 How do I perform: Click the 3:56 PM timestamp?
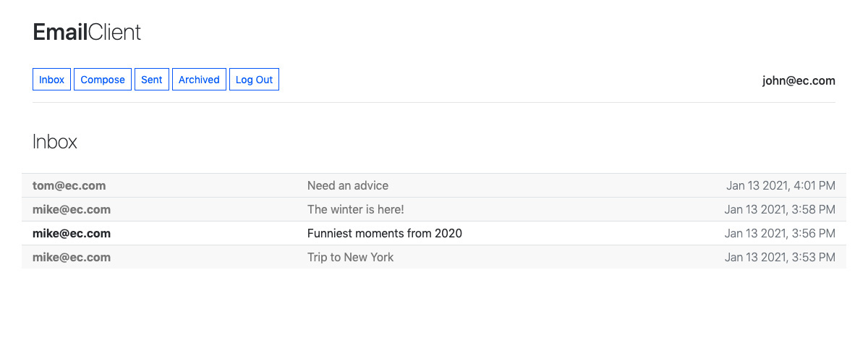[780, 233]
